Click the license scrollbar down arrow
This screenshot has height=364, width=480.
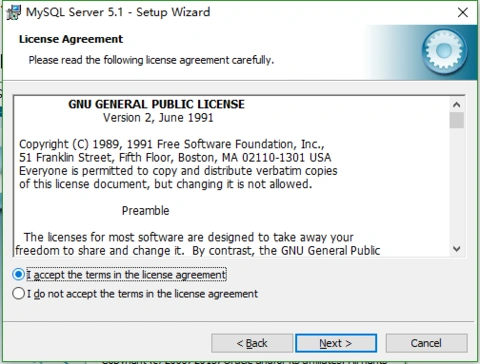coord(457,249)
